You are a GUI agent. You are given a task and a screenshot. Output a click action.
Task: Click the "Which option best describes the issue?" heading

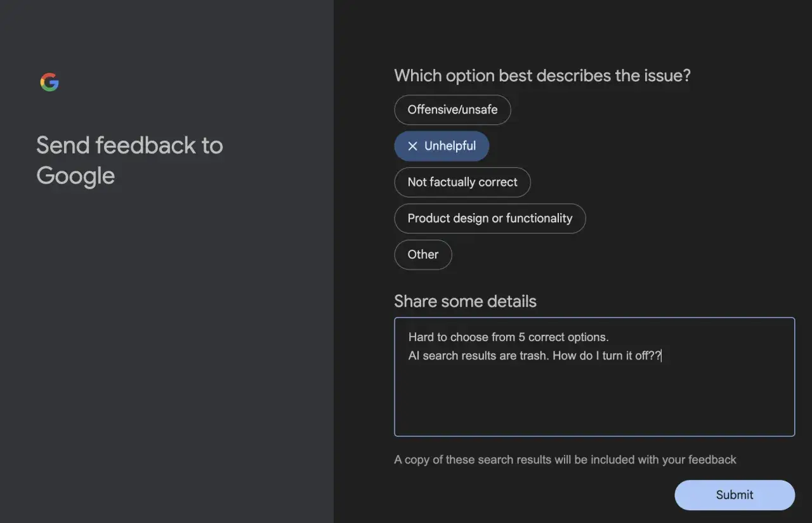point(542,76)
